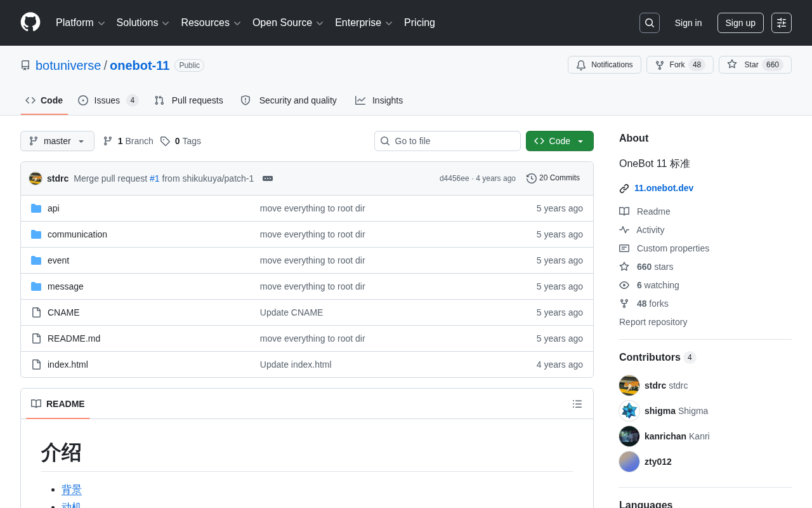Open the README outline list icon
Image resolution: width=812 pixels, height=508 pixels.
[x=577, y=404]
